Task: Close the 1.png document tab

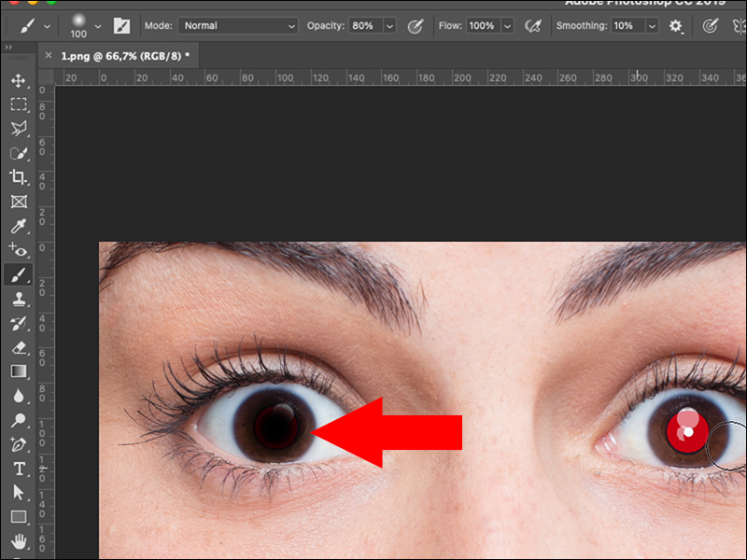Action: point(49,56)
